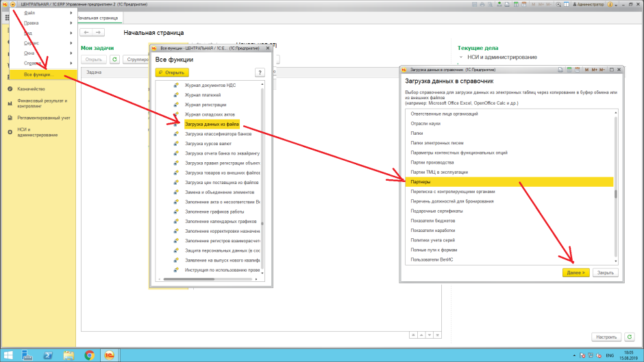Viewport: 644px width, 362px height.
Task: Click the Go to link icon in main toolbar
Action: point(507,4)
